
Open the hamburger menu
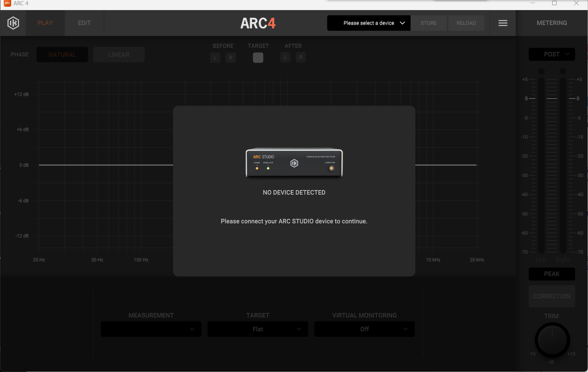[x=503, y=23]
